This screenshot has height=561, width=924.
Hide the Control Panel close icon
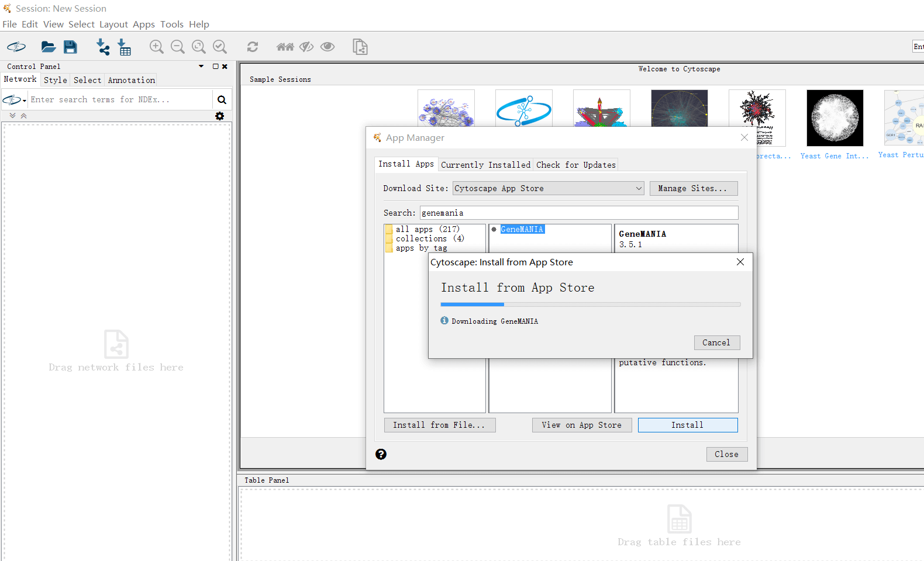225,67
